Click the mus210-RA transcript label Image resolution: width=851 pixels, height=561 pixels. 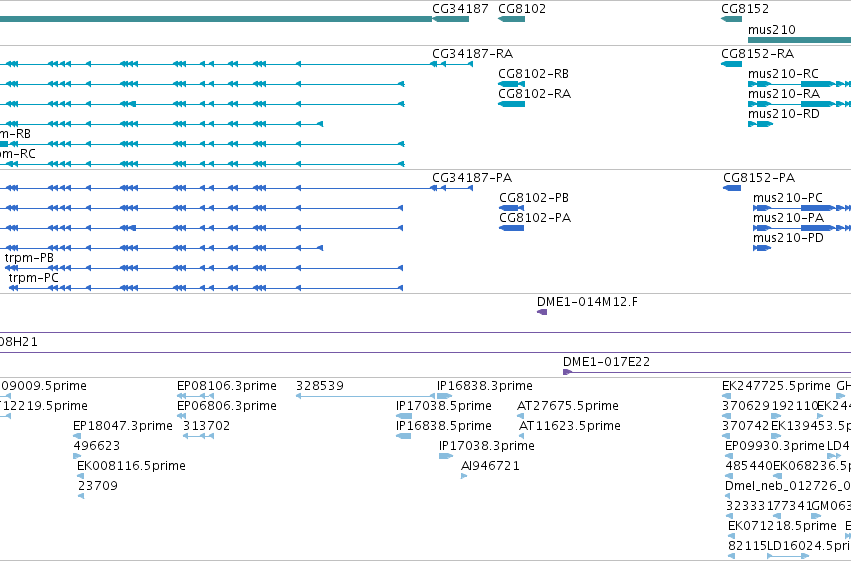(783, 94)
